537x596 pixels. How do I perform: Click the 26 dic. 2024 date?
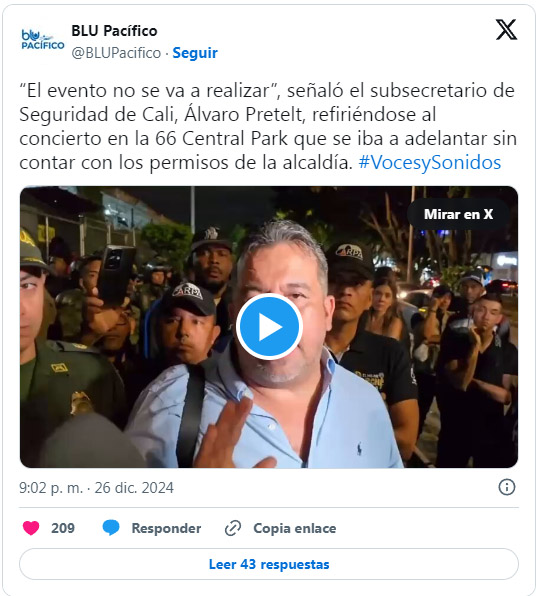click(134, 488)
